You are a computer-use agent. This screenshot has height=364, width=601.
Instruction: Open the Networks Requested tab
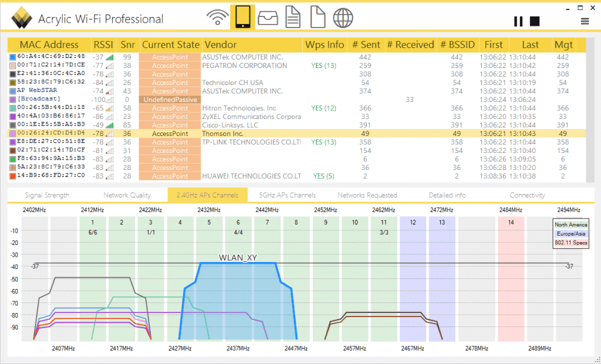pyautogui.click(x=367, y=195)
